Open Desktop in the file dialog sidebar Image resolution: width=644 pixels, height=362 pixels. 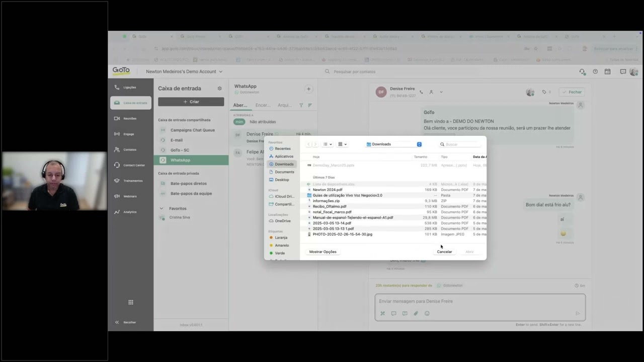(282, 179)
